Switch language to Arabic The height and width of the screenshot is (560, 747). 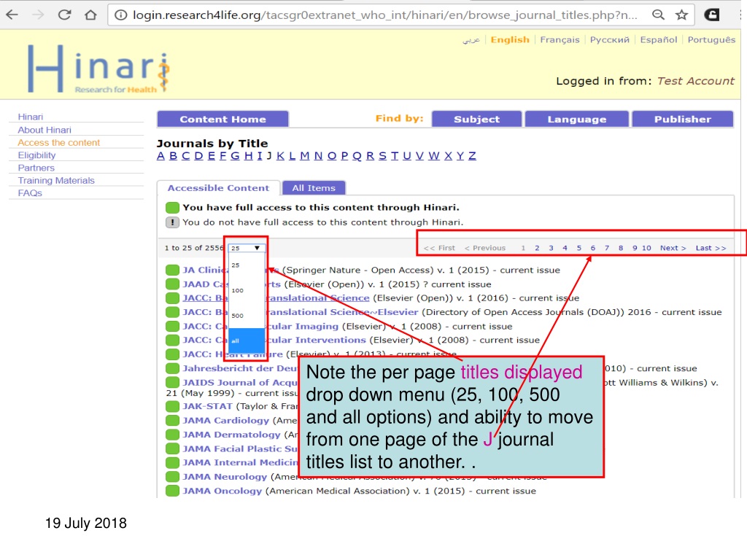click(471, 40)
